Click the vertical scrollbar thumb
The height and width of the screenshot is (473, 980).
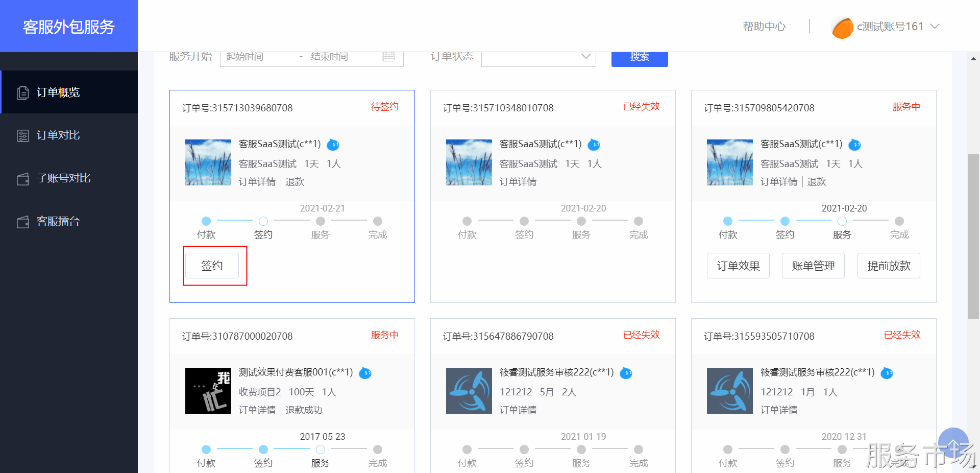pos(973,236)
